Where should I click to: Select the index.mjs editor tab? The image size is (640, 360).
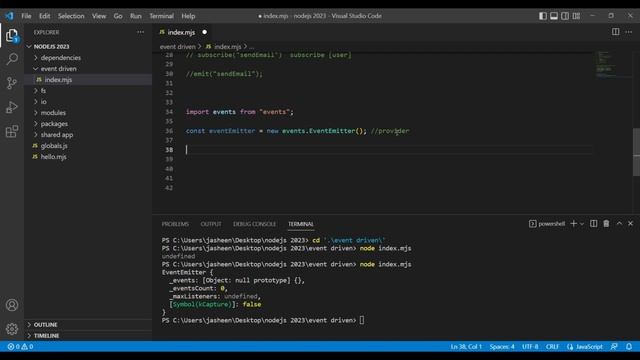pos(181,32)
